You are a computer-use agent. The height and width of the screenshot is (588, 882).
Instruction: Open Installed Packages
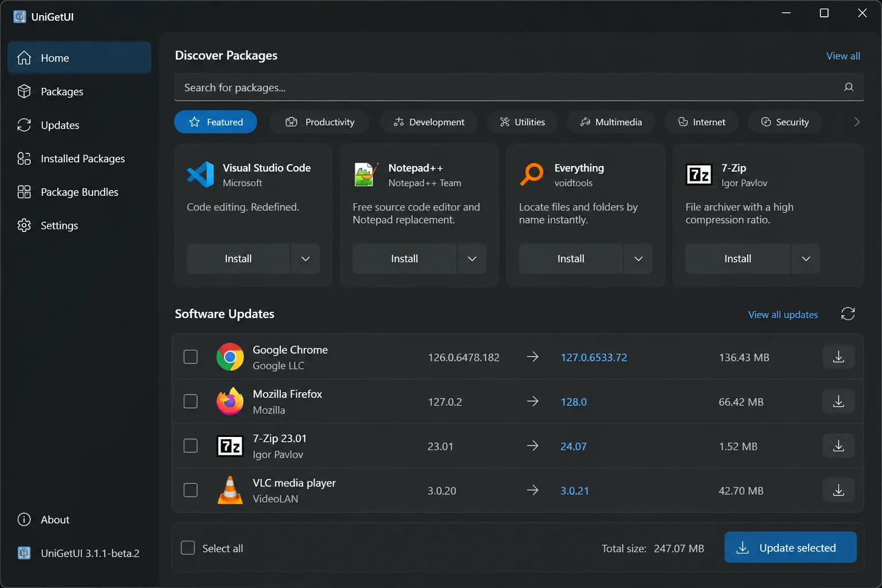79,158
